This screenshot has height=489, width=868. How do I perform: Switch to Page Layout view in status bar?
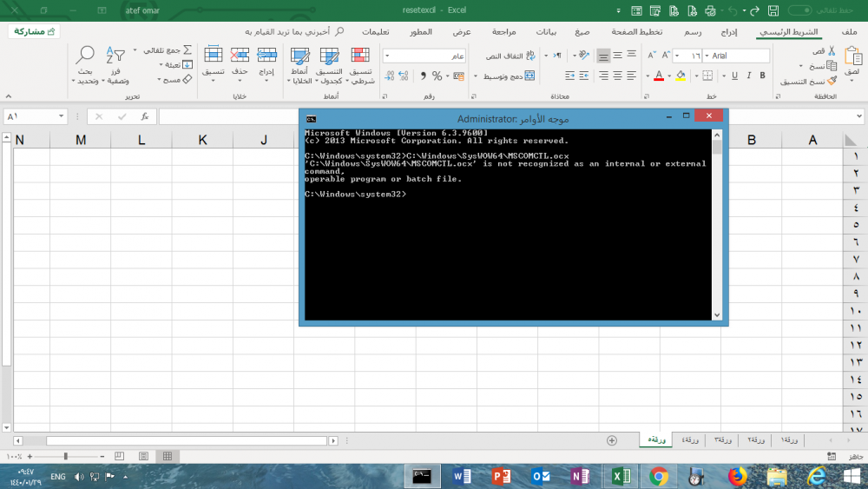tap(143, 456)
